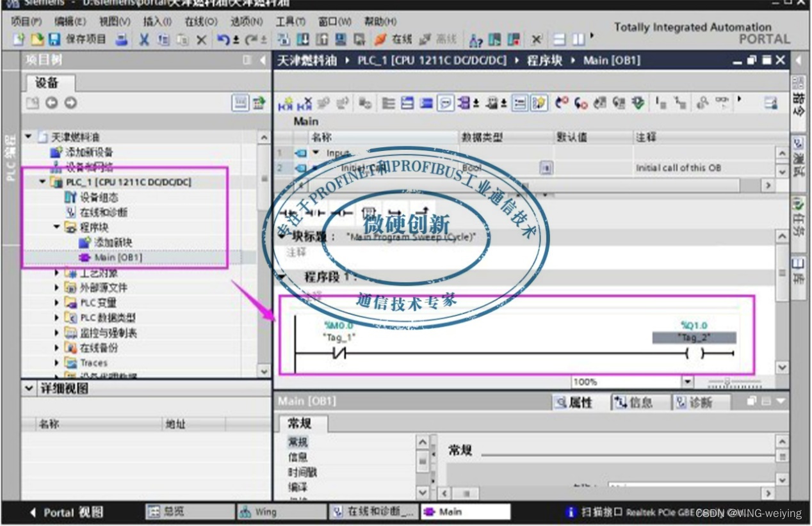
Task: Expand the PLC 数据类型 folder
Action: click(x=57, y=318)
